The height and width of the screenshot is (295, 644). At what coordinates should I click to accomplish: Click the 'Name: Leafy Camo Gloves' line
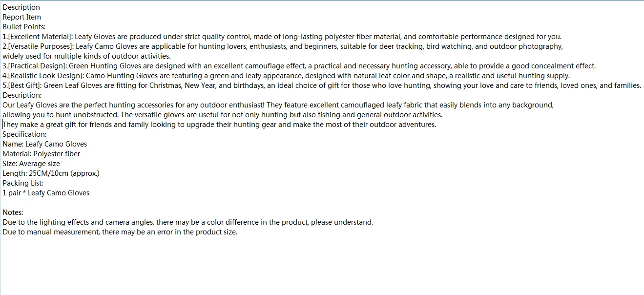point(44,144)
